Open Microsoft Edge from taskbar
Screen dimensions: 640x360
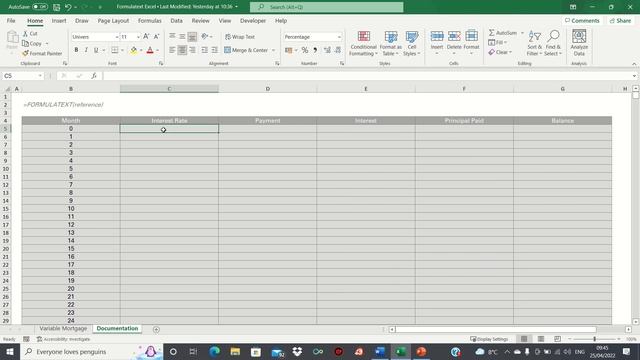coord(214,352)
